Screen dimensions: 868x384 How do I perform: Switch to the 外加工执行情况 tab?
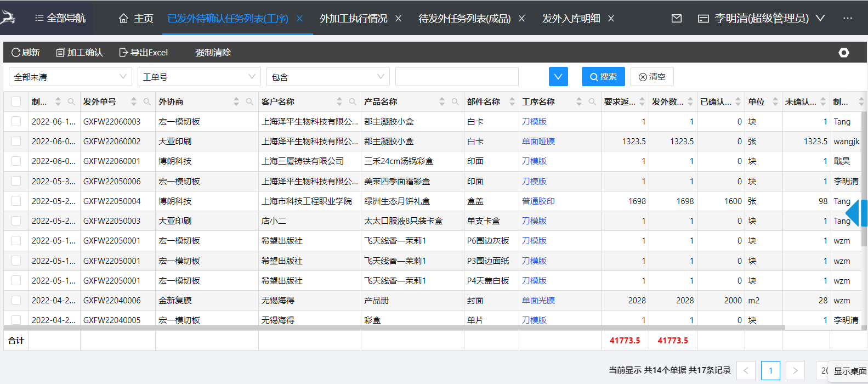click(353, 19)
